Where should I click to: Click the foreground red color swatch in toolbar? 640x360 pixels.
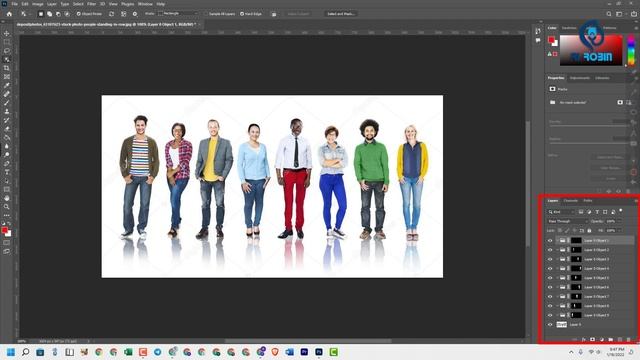pos(4,231)
